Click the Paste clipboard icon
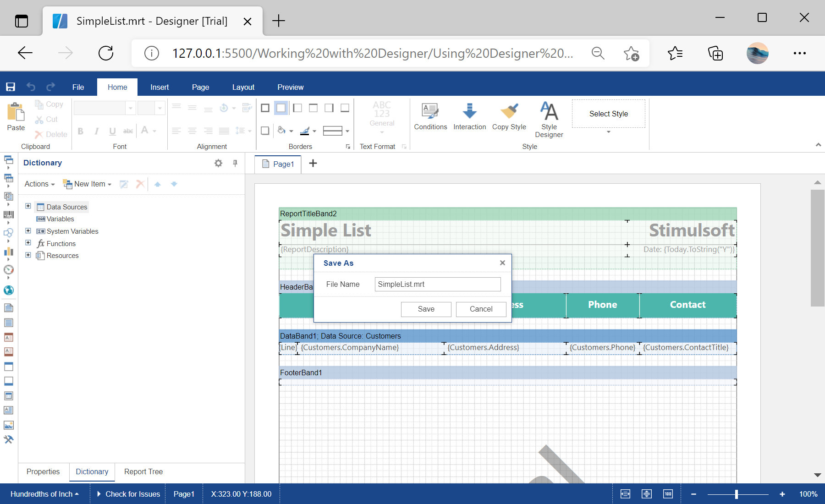The height and width of the screenshot is (504, 825). [16, 117]
